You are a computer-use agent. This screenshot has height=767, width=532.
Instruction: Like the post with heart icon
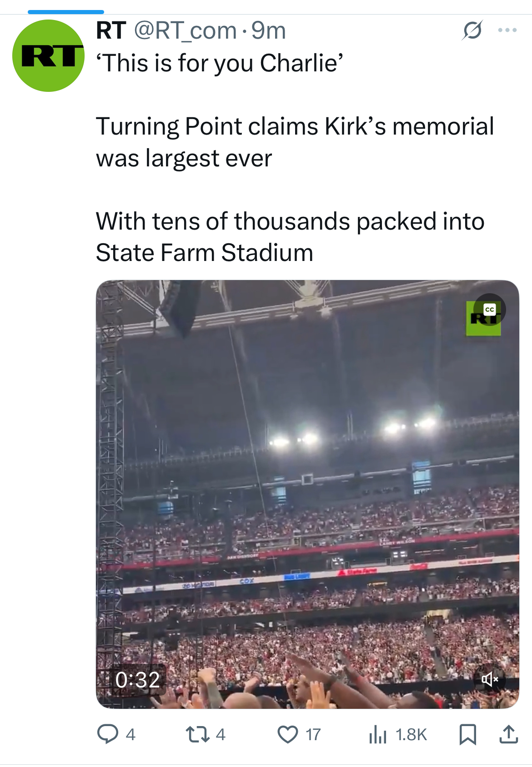(287, 734)
